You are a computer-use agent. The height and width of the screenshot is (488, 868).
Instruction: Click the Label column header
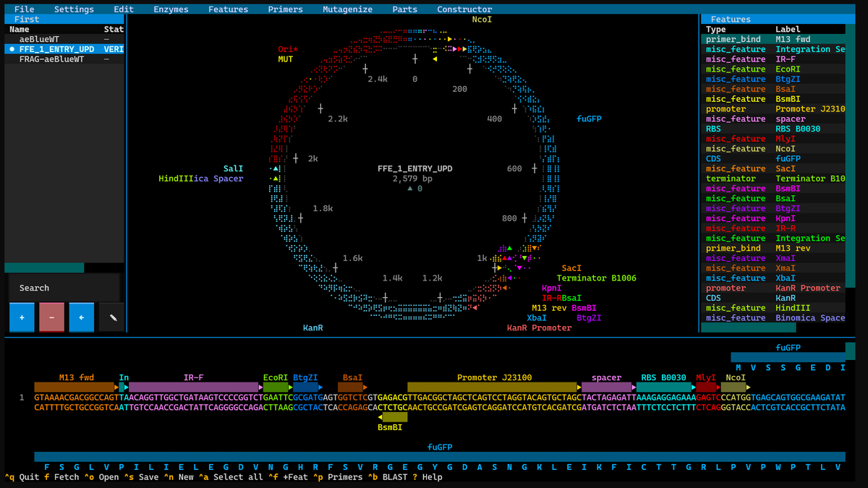click(788, 30)
